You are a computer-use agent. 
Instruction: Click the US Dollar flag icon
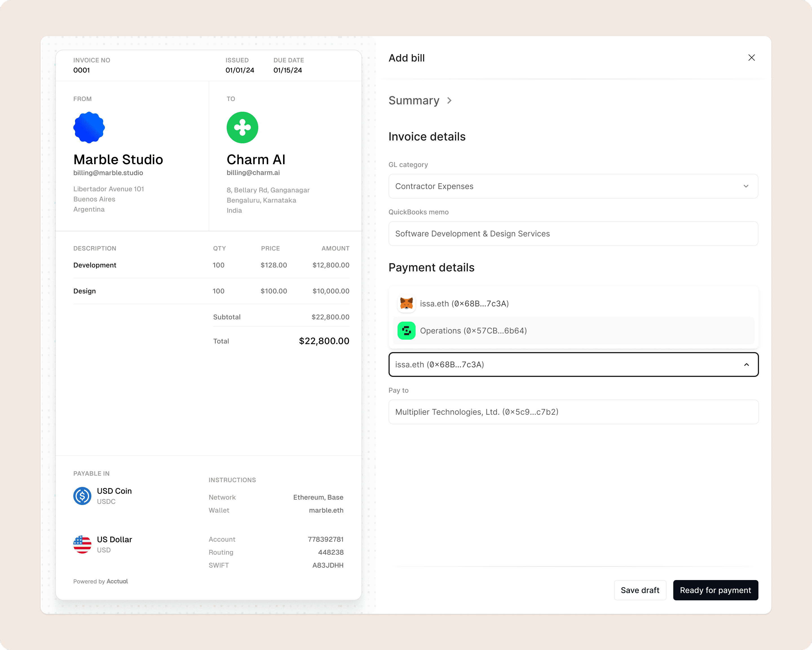[82, 544]
